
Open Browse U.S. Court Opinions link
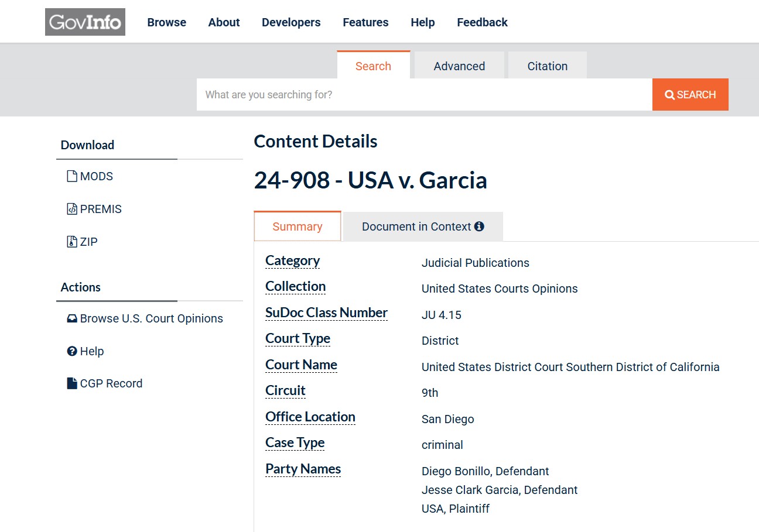[145, 319]
